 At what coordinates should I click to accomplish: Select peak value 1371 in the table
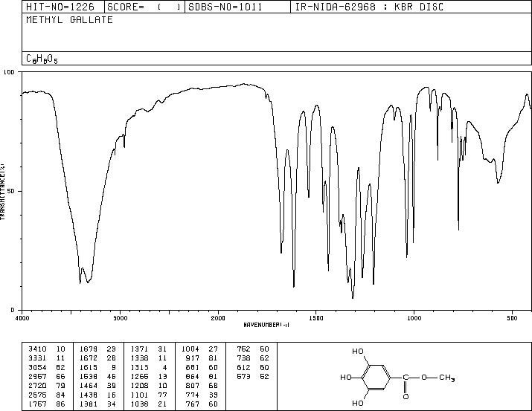[x=139, y=349]
